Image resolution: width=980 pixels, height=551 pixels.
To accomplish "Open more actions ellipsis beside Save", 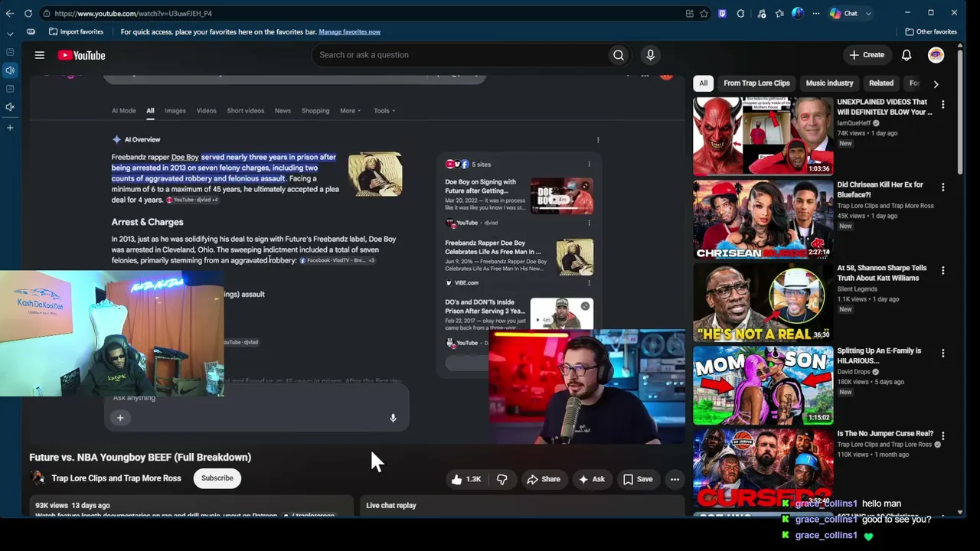I will click(675, 479).
